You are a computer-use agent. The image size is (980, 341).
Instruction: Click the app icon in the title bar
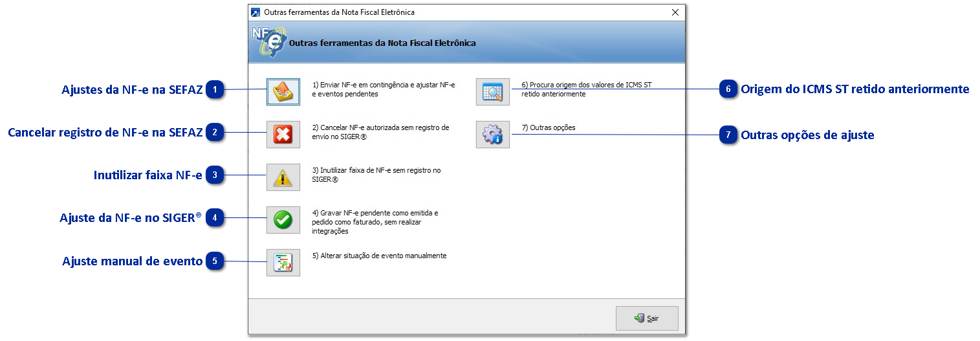pos(256,12)
